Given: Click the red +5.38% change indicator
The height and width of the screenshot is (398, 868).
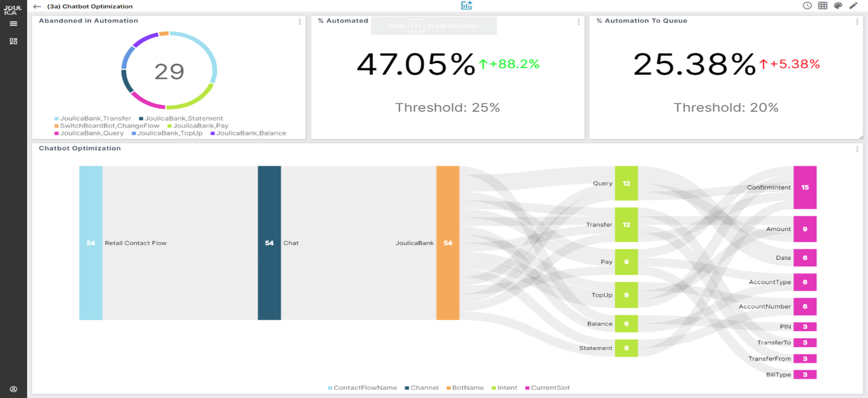Looking at the screenshot, I should tap(789, 64).
